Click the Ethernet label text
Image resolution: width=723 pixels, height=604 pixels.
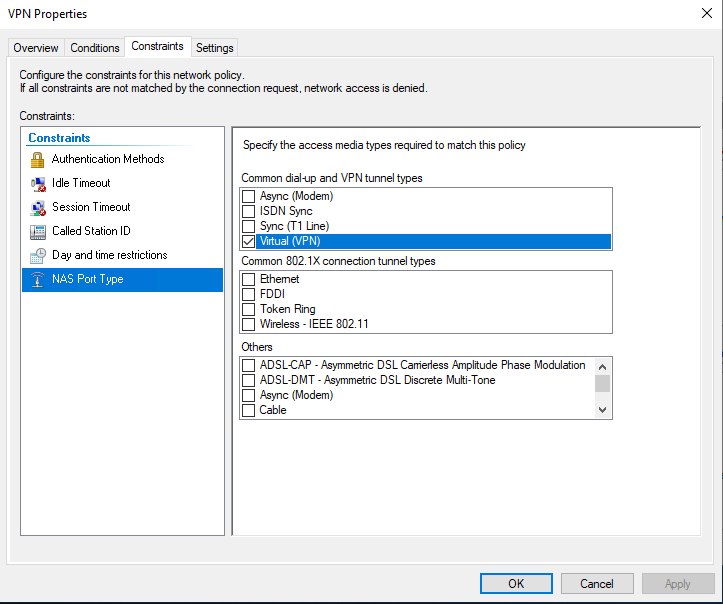tap(279, 279)
